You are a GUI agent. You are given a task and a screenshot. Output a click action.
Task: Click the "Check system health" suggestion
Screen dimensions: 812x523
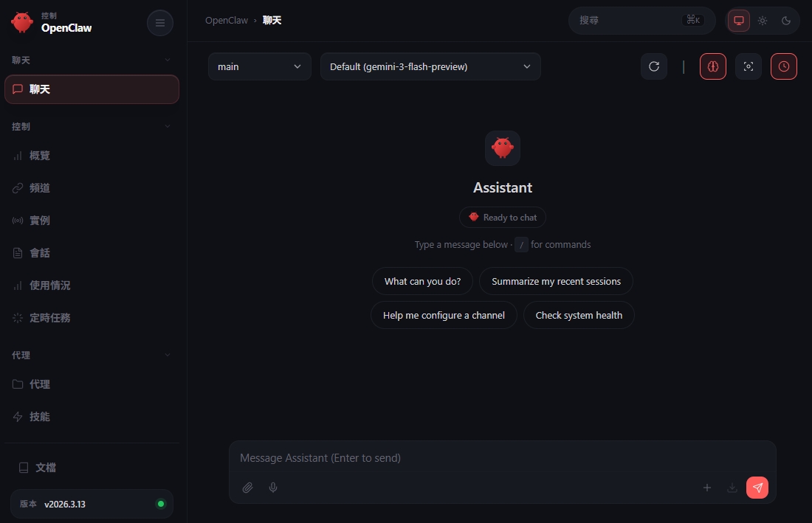pos(579,315)
